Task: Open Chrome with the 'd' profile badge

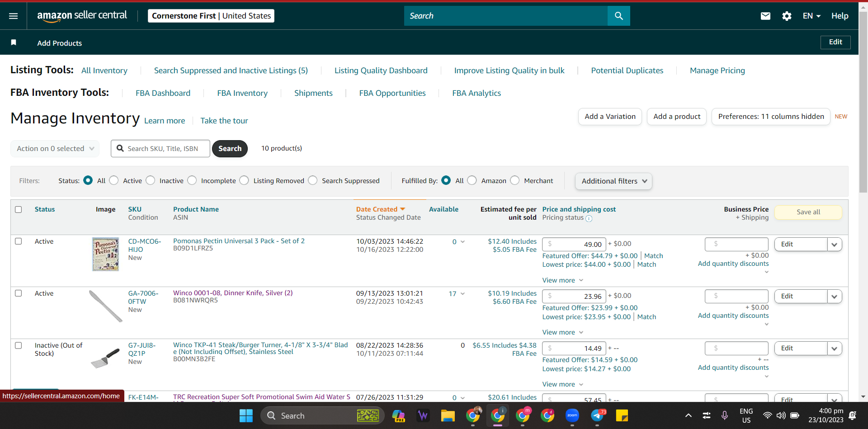Action: [547, 415]
